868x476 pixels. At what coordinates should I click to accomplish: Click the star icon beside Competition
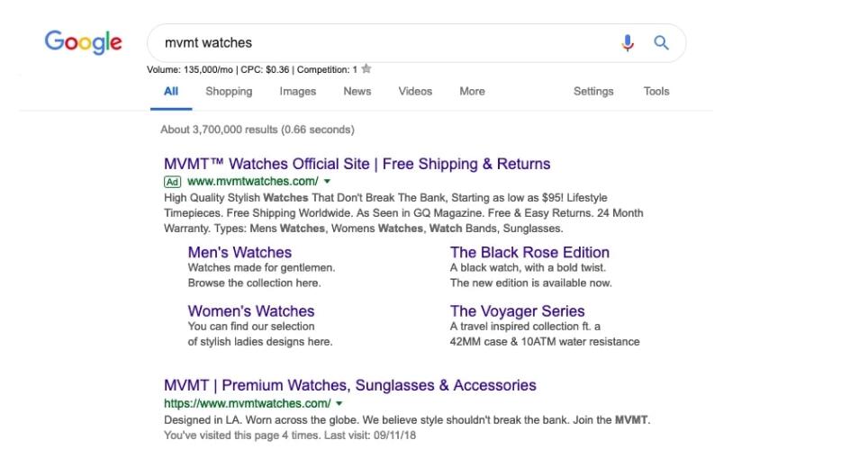coord(366,69)
